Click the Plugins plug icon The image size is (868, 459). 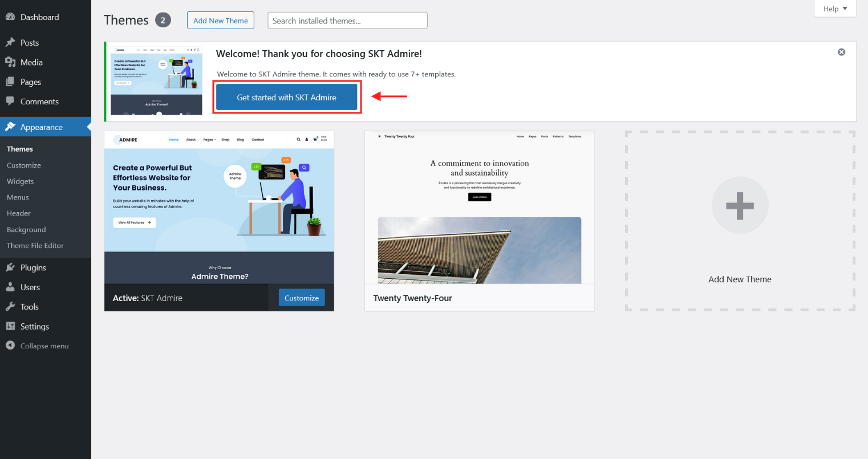(x=10, y=267)
